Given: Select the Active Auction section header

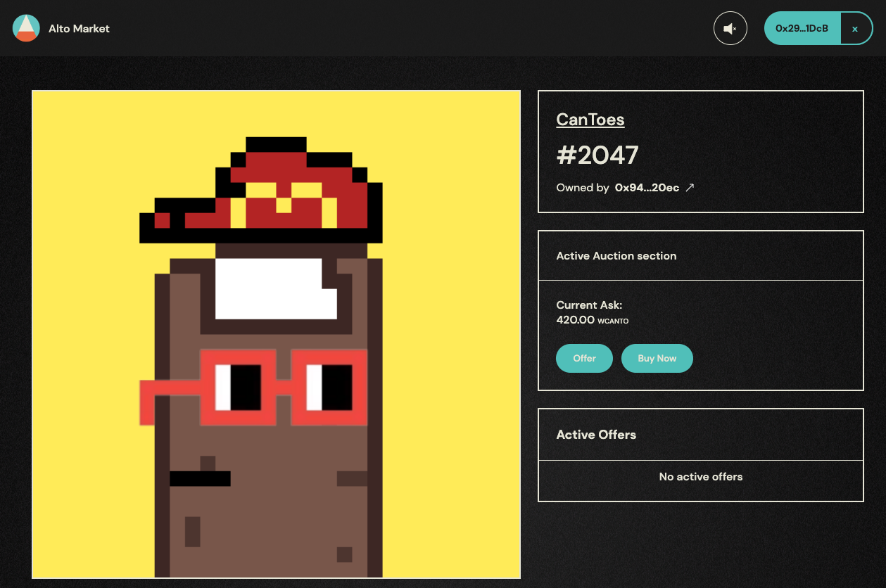Looking at the screenshot, I should coord(616,256).
